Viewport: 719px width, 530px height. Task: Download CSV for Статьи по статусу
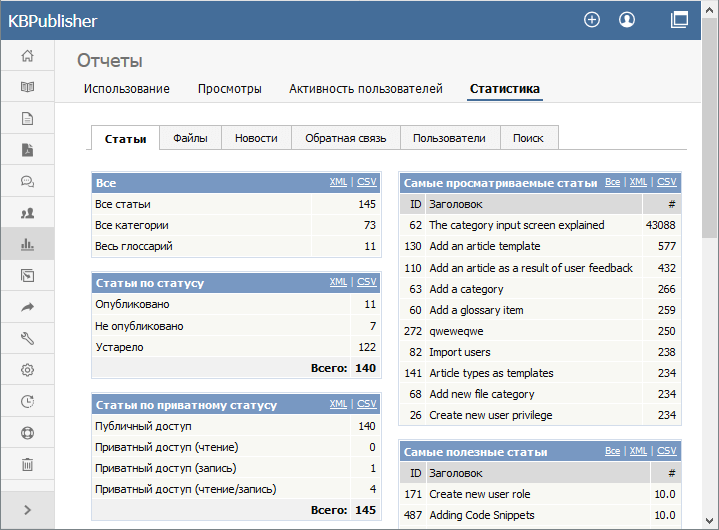pos(367,282)
